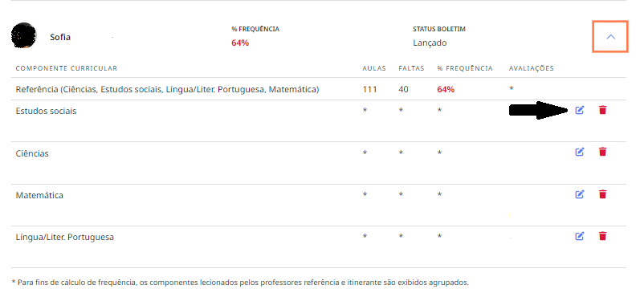This screenshot has width=644, height=293.
Task: Select the Referência grouped components row
Action: pos(319,89)
